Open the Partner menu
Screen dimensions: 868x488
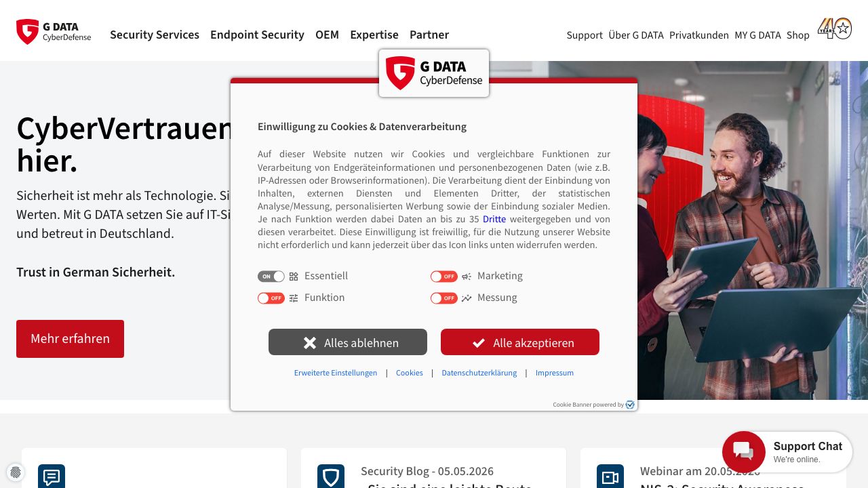(x=429, y=35)
